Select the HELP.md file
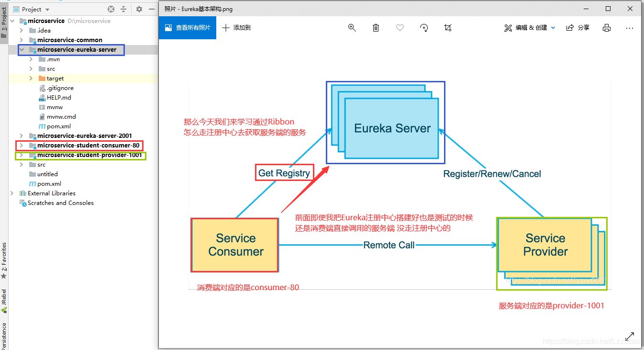This screenshot has width=644, height=350. point(59,98)
